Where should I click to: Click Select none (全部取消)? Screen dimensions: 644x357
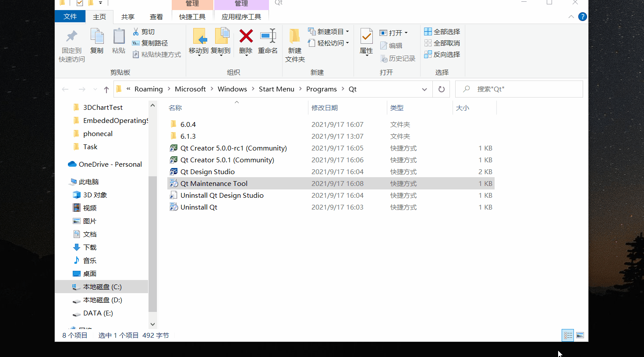tap(442, 43)
